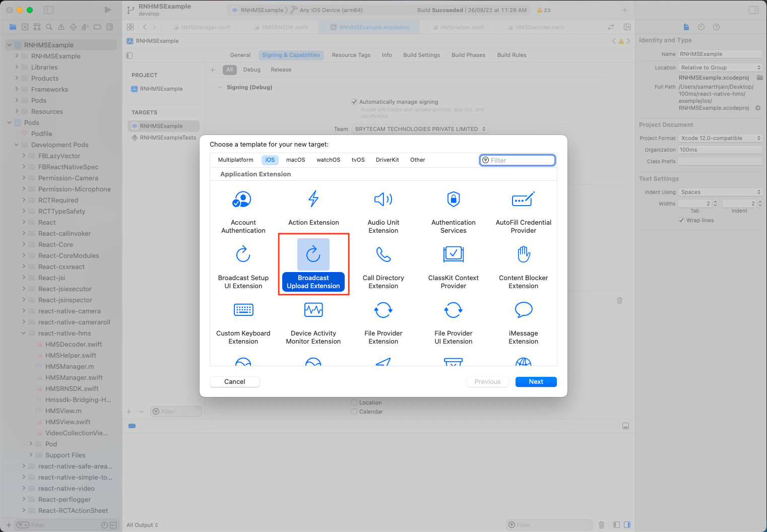Choose the Audio Unit Extension template

pyautogui.click(x=383, y=199)
